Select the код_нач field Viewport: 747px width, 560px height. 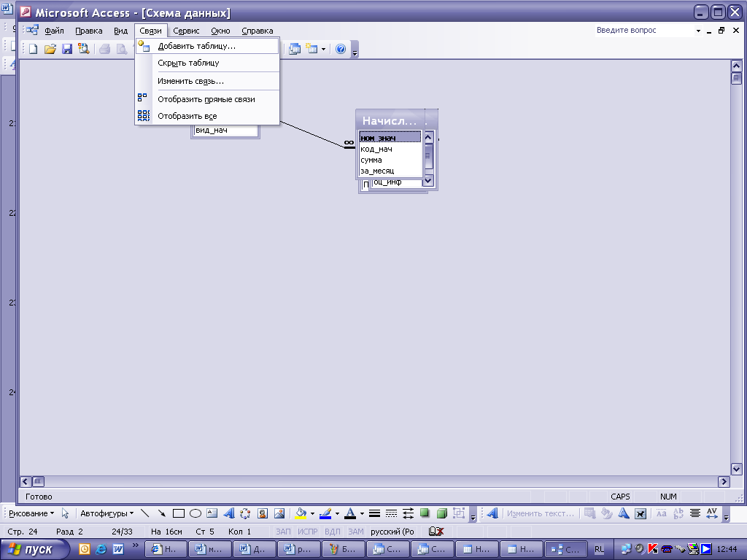click(x=390, y=149)
